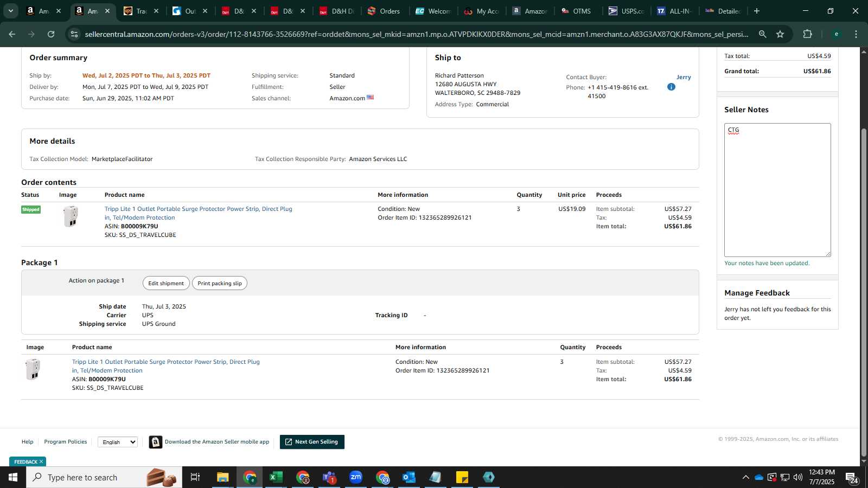Click the volume icon in system tray
The width and height of the screenshot is (868, 488).
798,477
